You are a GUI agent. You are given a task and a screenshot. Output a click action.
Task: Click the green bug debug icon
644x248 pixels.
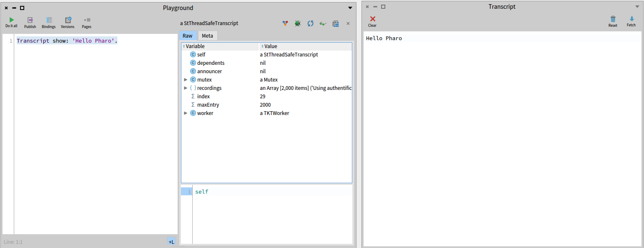pos(298,24)
